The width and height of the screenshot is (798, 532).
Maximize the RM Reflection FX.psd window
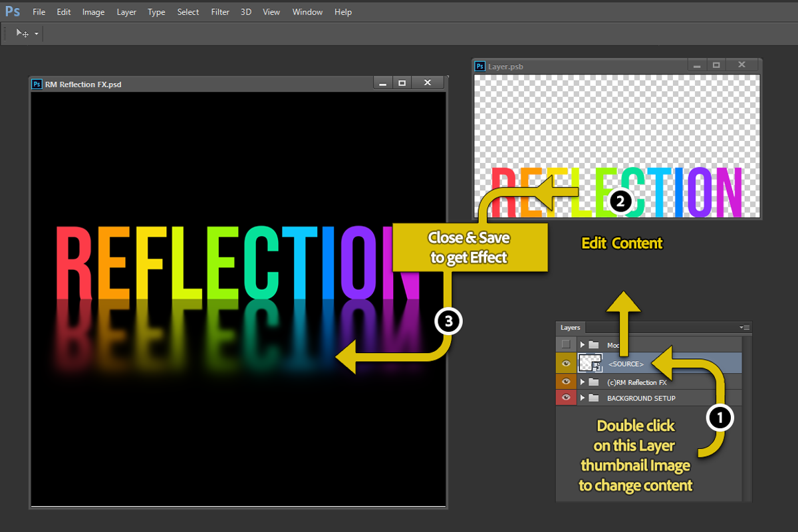pyautogui.click(x=402, y=83)
